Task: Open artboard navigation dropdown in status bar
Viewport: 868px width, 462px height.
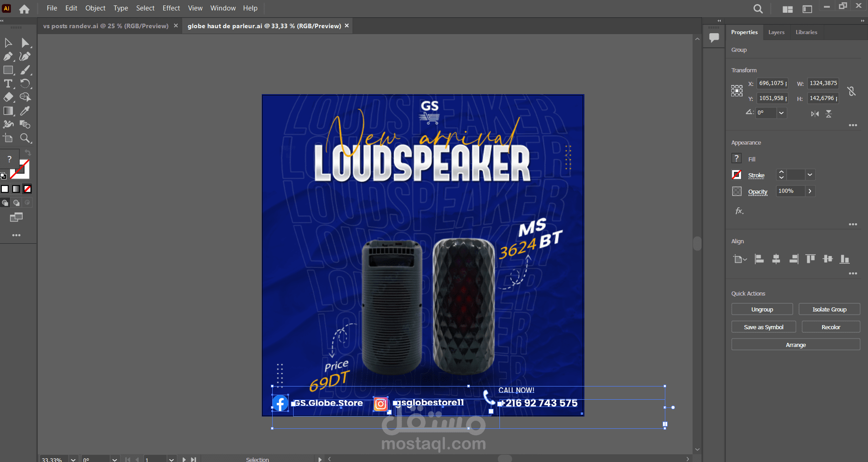Action: pyautogui.click(x=171, y=459)
